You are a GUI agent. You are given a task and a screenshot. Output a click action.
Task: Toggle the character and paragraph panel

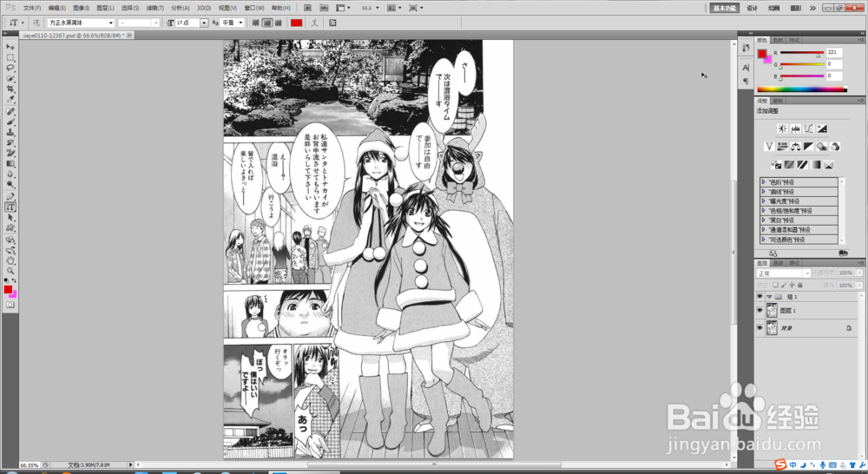pos(332,23)
